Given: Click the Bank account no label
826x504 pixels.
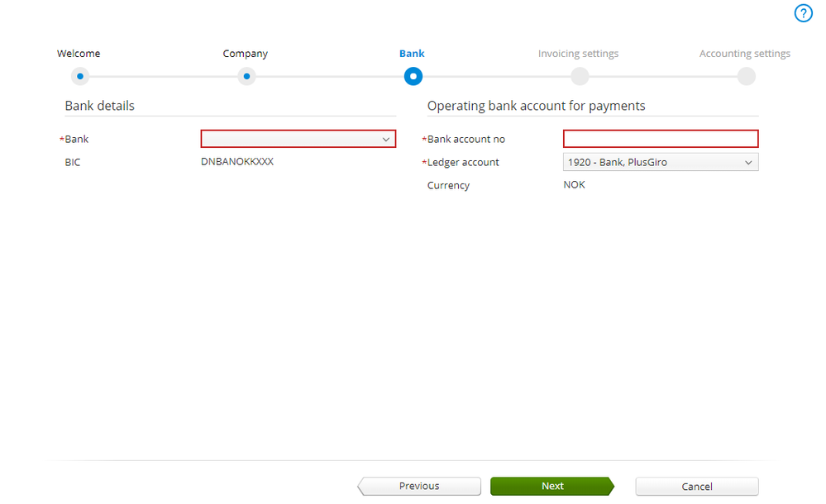Looking at the screenshot, I should (x=466, y=139).
